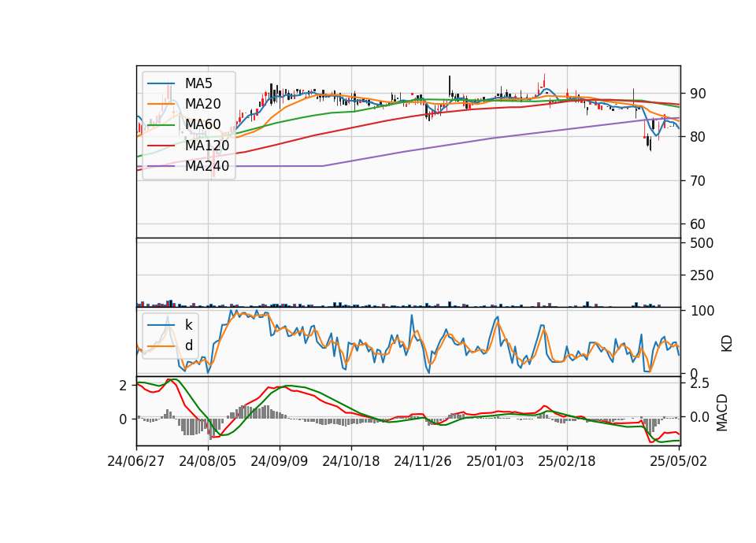Click the KD axis label

click(727, 344)
